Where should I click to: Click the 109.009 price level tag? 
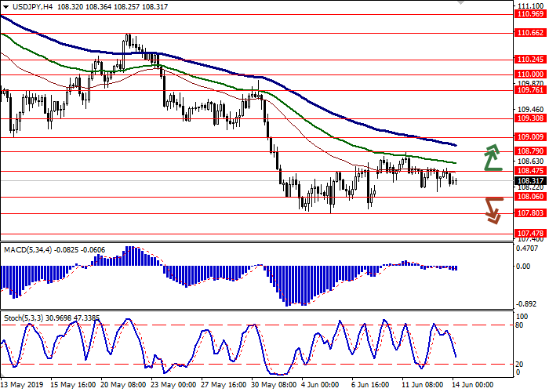[x=529, y=137]
